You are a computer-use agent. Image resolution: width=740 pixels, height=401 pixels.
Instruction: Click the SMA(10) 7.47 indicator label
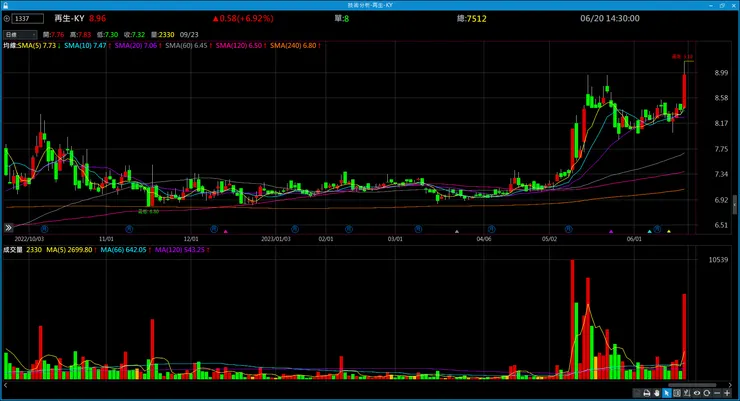click(85, 46)
